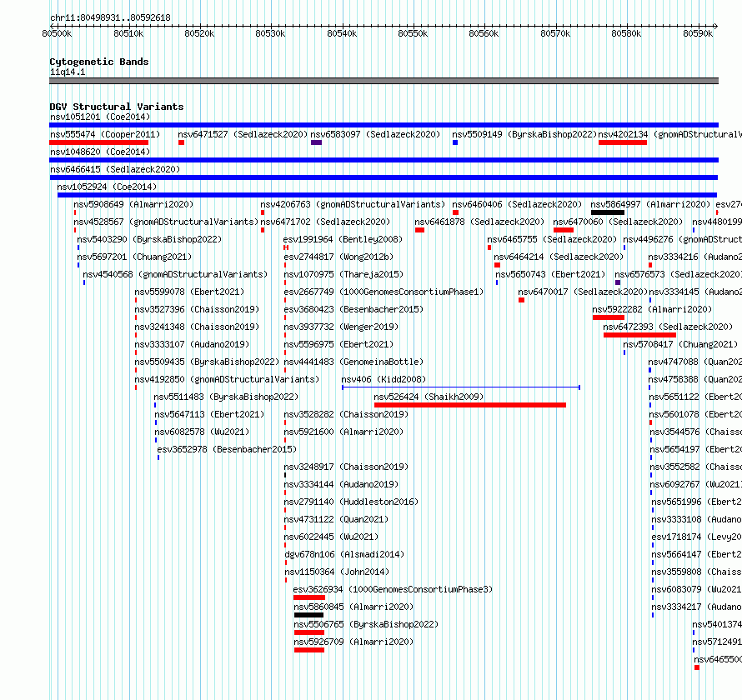Select the nsv6472393 (Sedlazeck2020) red bar
The height and width of the screenshot is (700, 742).
point(639,335)
